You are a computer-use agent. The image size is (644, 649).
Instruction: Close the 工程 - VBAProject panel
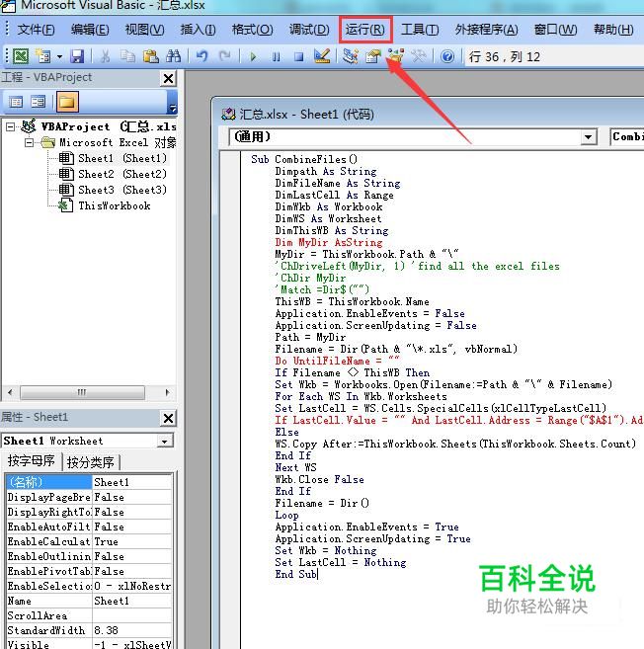coord(168,78)
